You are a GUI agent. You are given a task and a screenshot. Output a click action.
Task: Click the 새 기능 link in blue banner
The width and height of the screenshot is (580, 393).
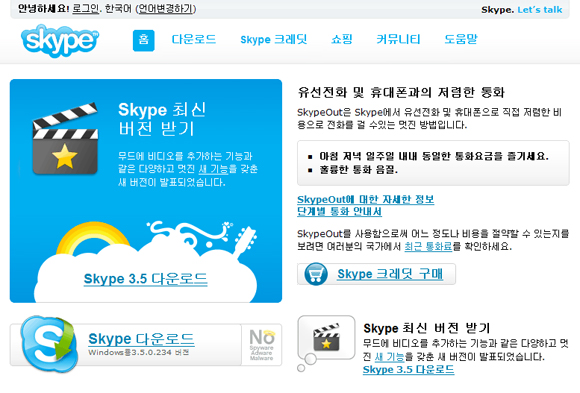click(214, 169)
